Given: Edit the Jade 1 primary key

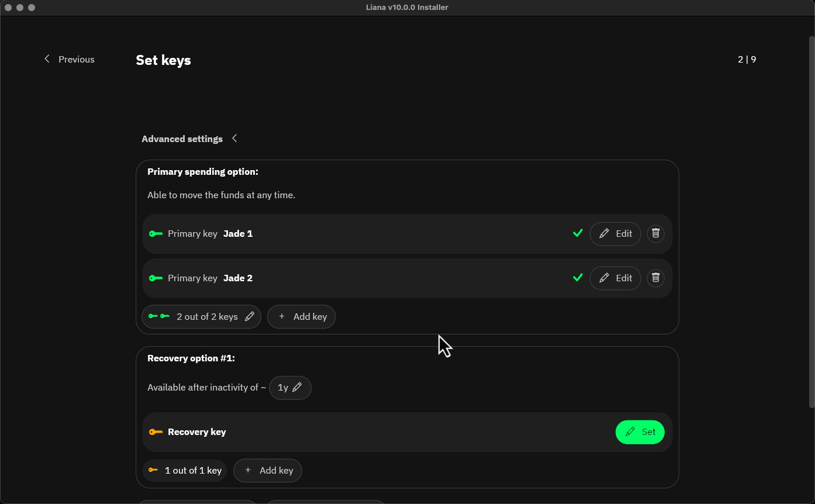Looking at the screenshot, I should coord(615,233).
